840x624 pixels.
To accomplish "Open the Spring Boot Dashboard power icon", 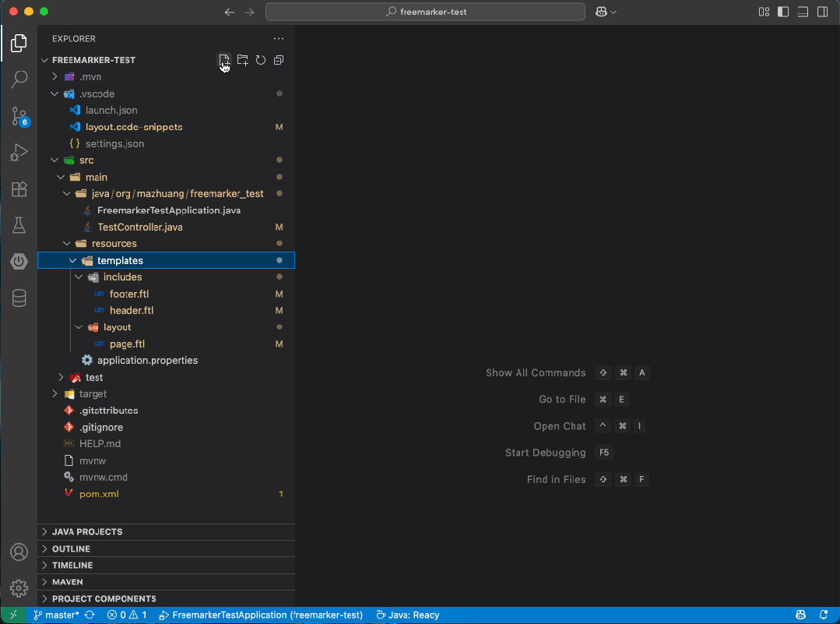I will pos(19,262).
